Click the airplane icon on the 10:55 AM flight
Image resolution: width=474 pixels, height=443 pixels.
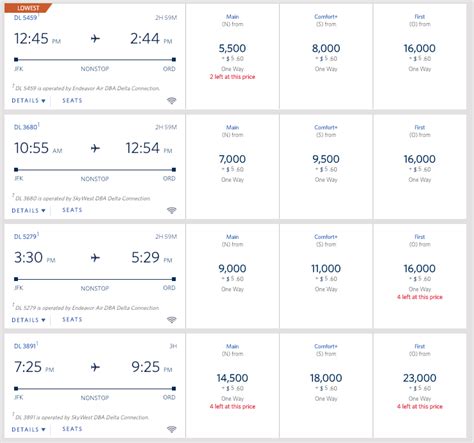coord(95,148)
